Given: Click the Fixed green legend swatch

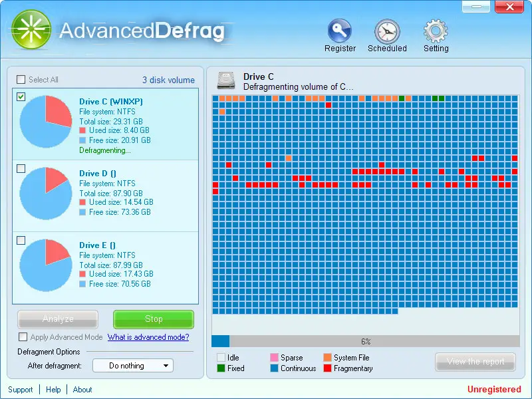Looking at the screenshot, I should (221, 368).
